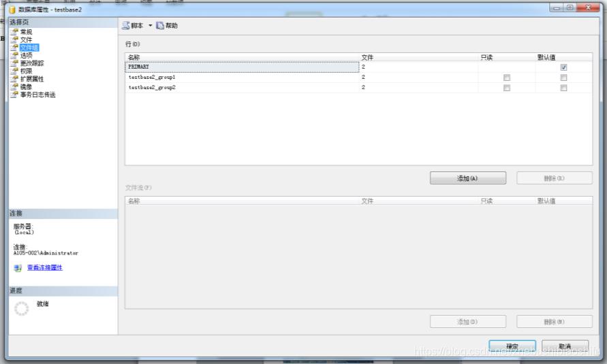
Task: Click the 文件组 page icon
Action: (14, 48)
